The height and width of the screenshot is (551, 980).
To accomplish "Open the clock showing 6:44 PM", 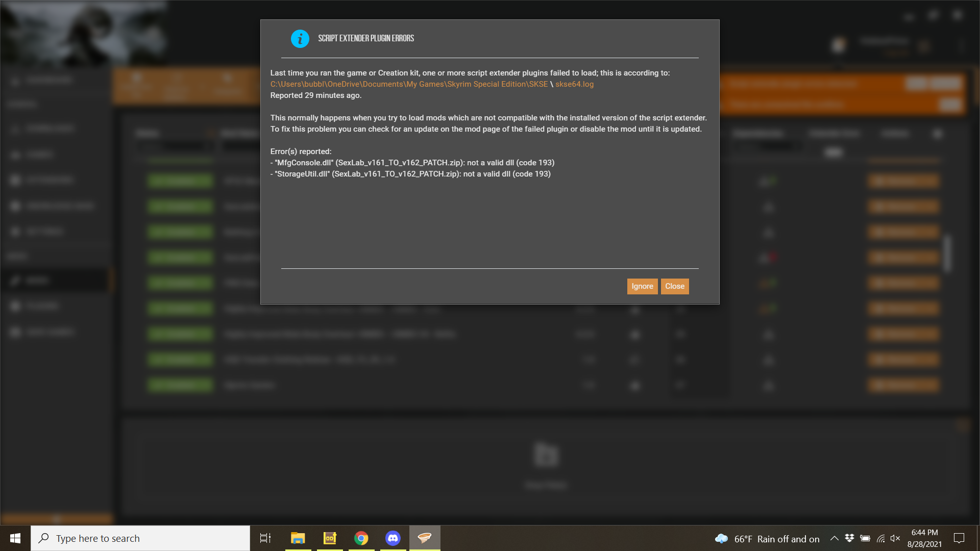I will pos(924,538).
